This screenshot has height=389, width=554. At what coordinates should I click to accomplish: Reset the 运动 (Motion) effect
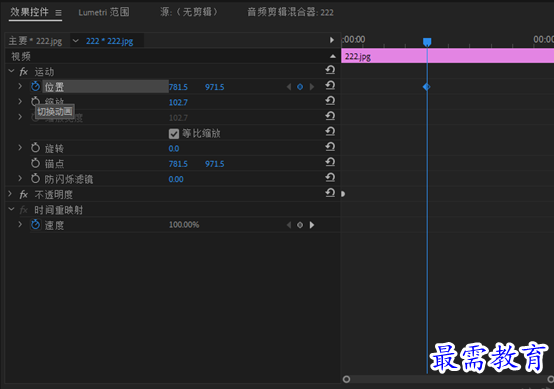tap(330, 70)
